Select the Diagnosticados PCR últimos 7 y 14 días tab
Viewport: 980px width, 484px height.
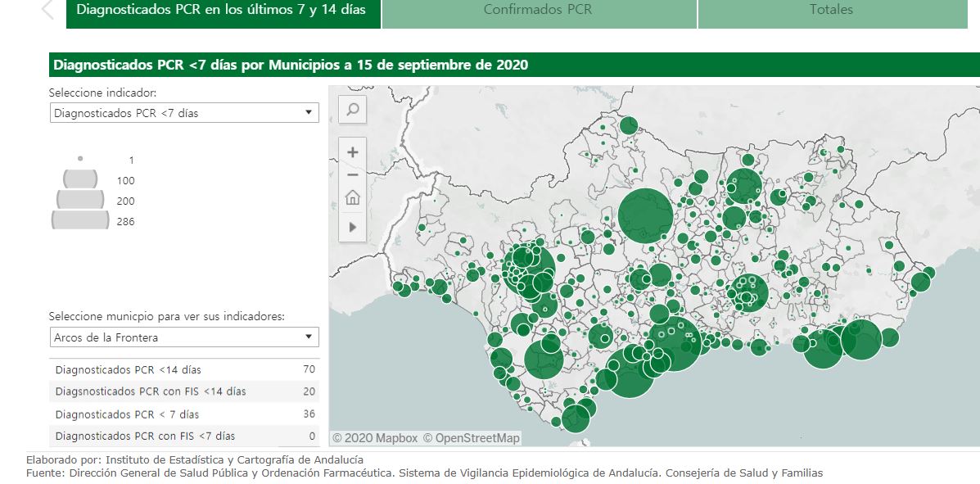click(x=221, y=11)
